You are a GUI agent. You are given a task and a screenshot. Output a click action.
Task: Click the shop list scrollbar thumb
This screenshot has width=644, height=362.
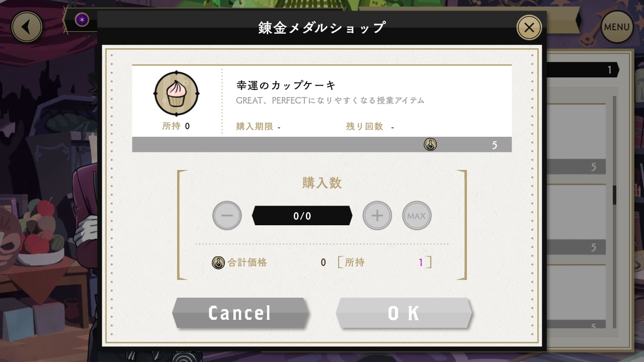click(614, 195)
